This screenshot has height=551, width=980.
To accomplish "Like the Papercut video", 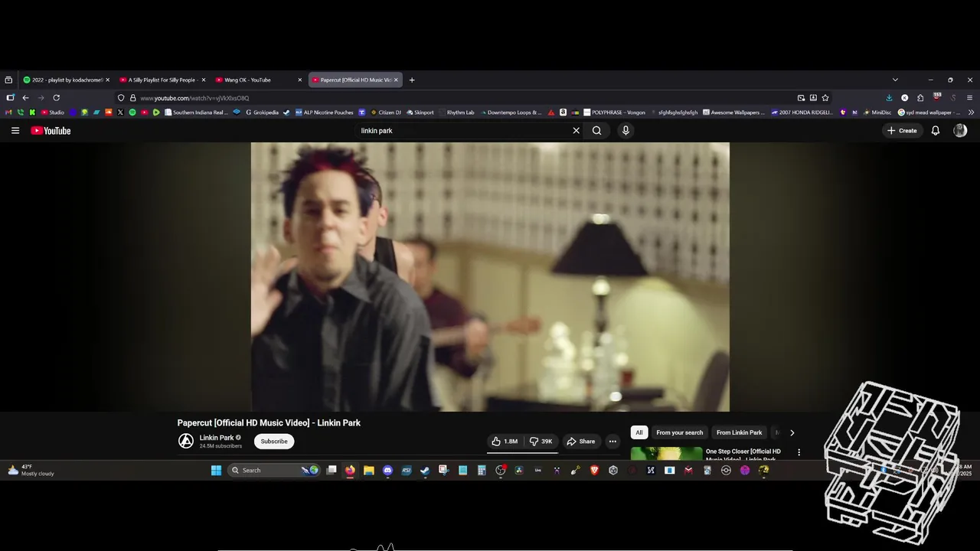I will pos(505,442).
